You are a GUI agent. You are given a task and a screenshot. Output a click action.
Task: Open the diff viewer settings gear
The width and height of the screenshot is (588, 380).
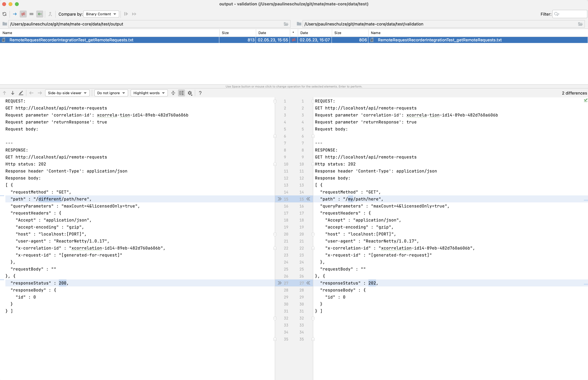(x=190, y=93)
